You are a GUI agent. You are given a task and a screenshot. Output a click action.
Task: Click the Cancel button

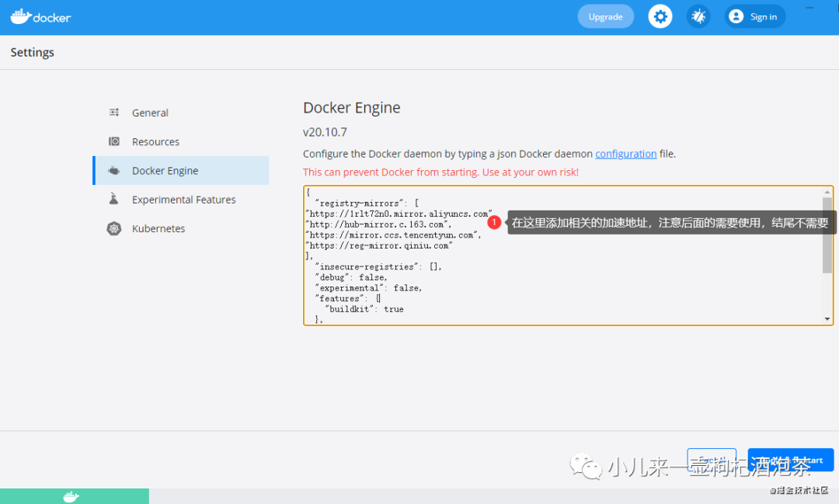point(712,461)
